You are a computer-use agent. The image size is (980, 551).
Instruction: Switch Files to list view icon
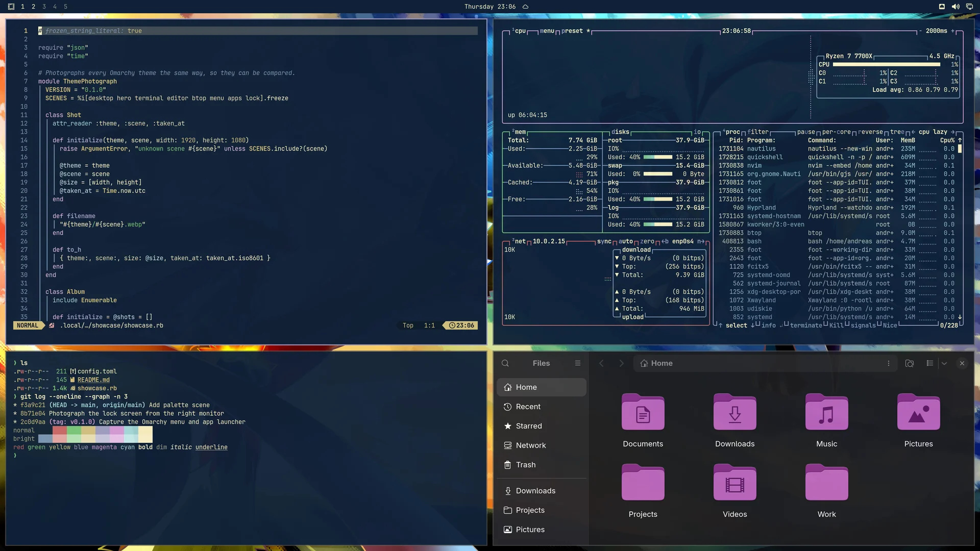[930, 363]
